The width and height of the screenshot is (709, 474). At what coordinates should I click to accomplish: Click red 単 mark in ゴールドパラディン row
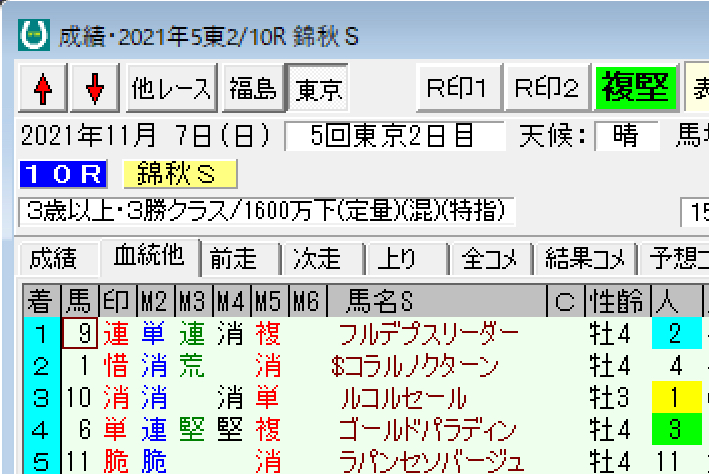(116, 429)
